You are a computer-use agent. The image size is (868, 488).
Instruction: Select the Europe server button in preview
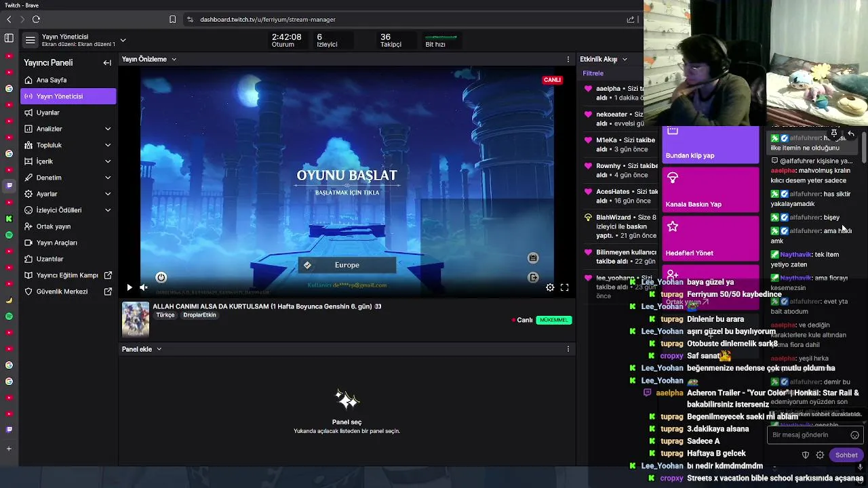click(x=347, y=265)
